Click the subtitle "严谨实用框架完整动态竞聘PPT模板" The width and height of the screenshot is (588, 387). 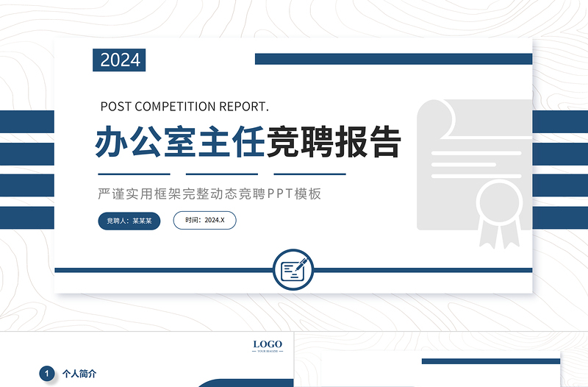point(209,194)
